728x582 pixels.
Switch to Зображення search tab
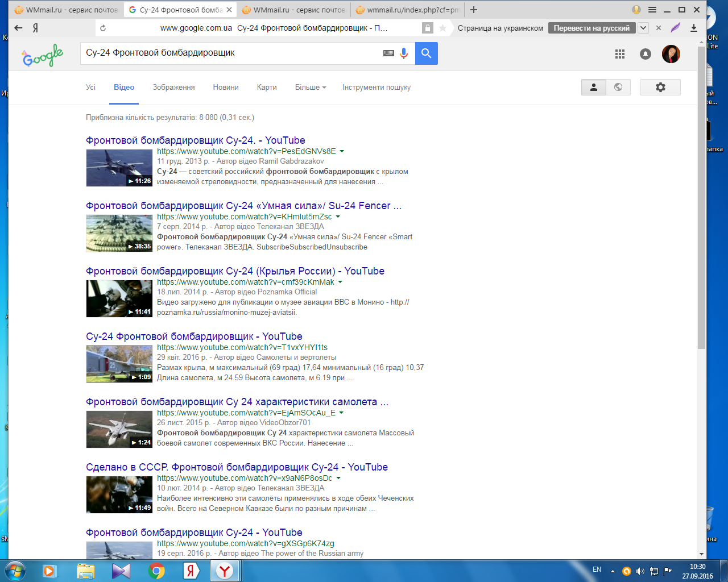tap(173, 88)
